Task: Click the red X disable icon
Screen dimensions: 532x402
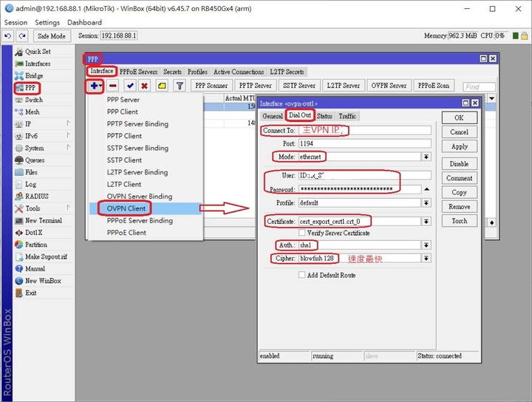Action: tap(145, 86)
